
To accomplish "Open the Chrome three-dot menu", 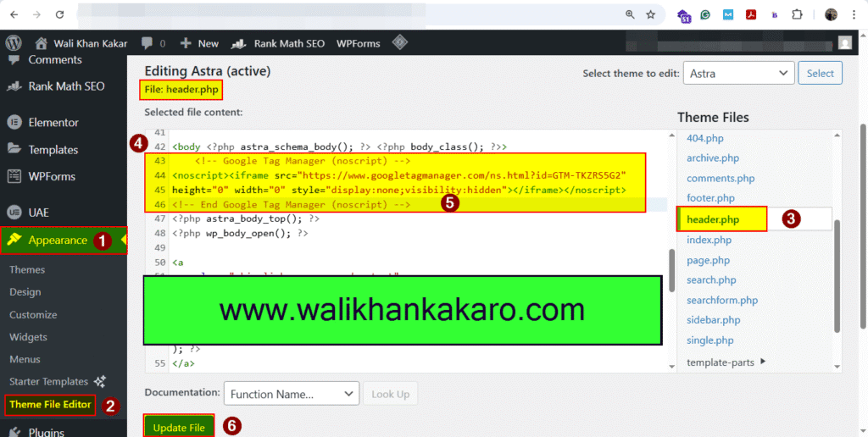I will coord(854,15).
